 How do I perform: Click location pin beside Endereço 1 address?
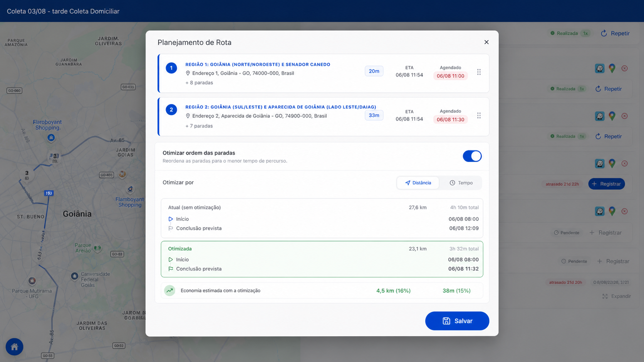click(x=188, y=73)
